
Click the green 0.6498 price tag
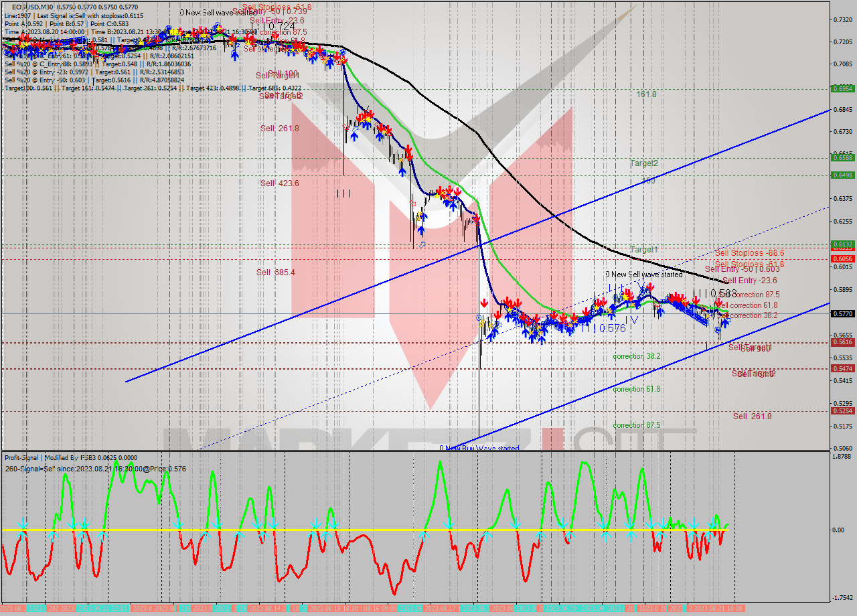(842, 175)
